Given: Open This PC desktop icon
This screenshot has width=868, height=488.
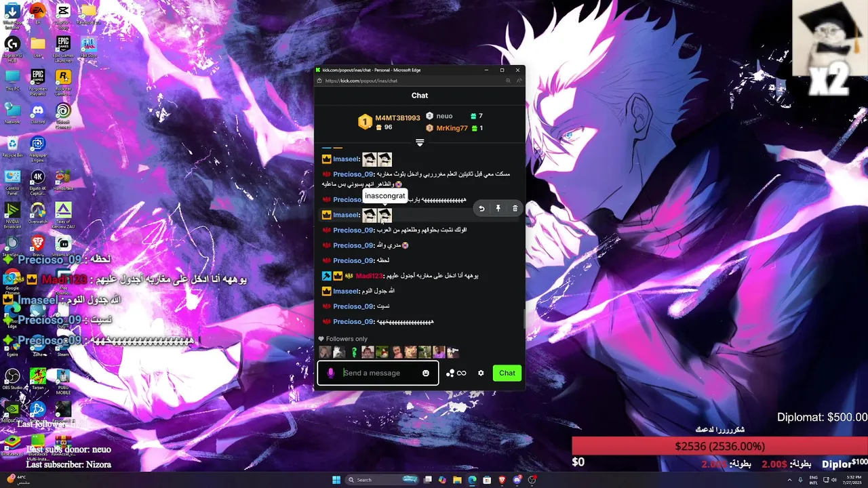Looking at the screenshot, I should [x=12, y=80].
